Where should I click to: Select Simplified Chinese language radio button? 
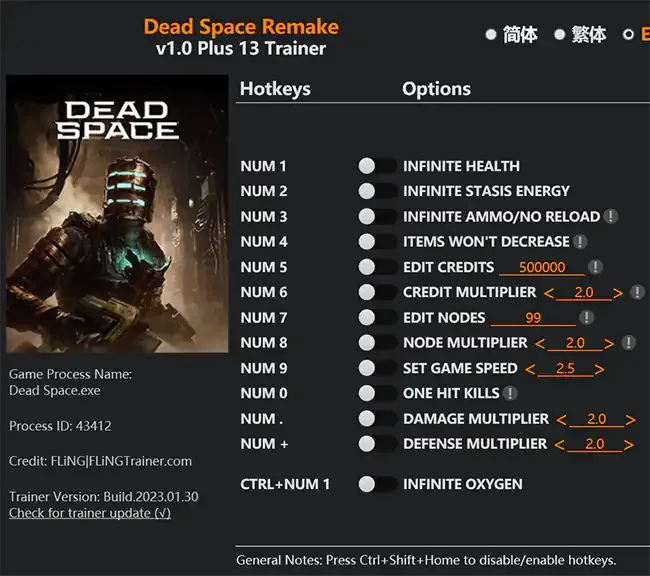point(491,34)
